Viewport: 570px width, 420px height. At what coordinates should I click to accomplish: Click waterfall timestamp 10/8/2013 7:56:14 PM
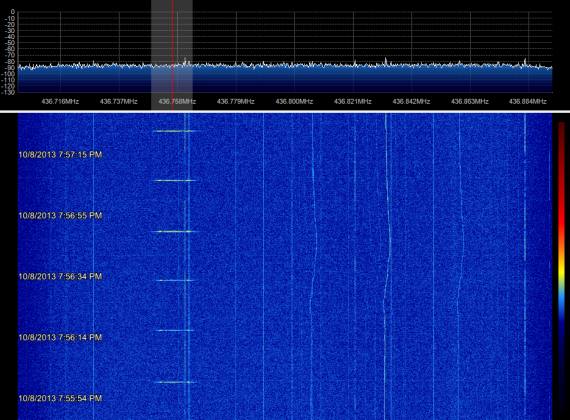tap(60, 337)
